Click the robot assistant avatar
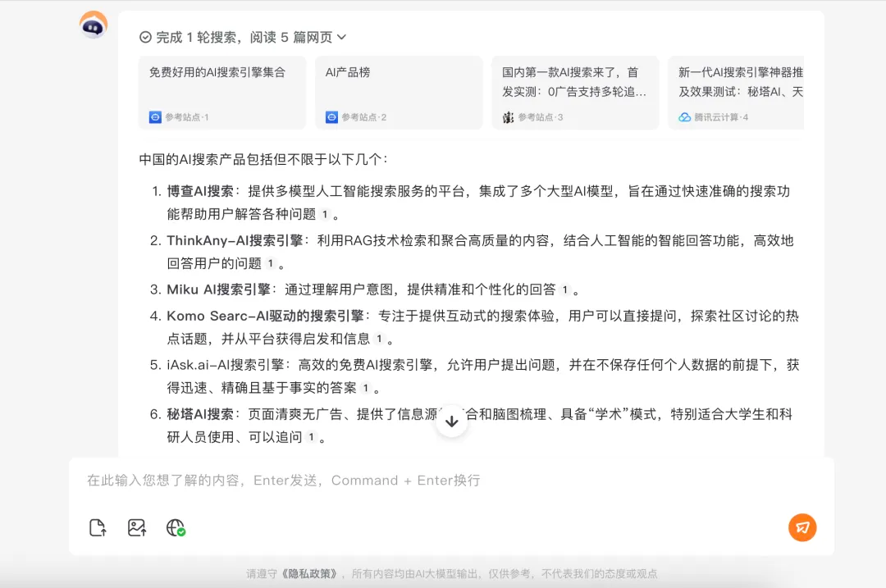 [x=94, y=25]
